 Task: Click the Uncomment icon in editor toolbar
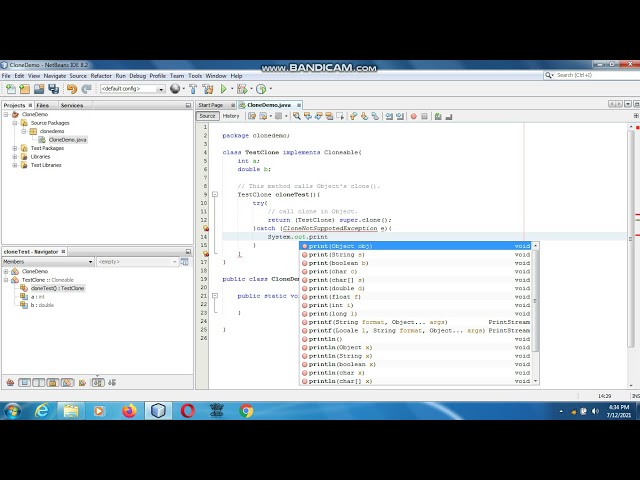tap(449, 116)
